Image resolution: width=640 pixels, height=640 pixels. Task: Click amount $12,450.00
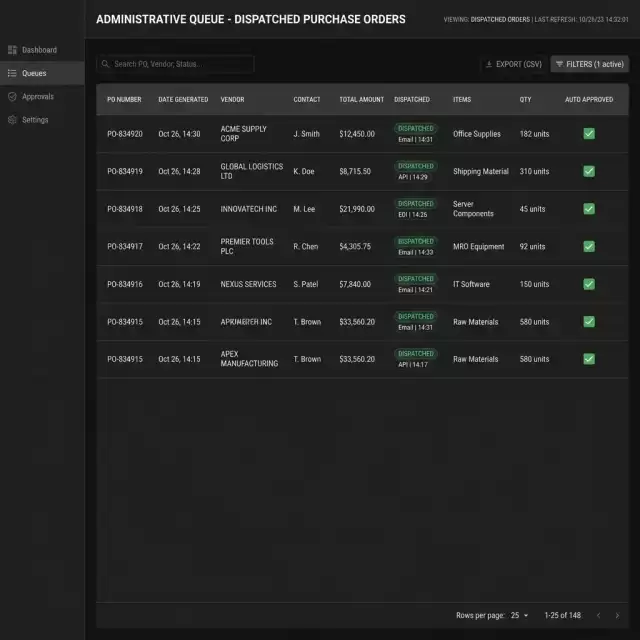pyautogui.click(x=357, y=134)
